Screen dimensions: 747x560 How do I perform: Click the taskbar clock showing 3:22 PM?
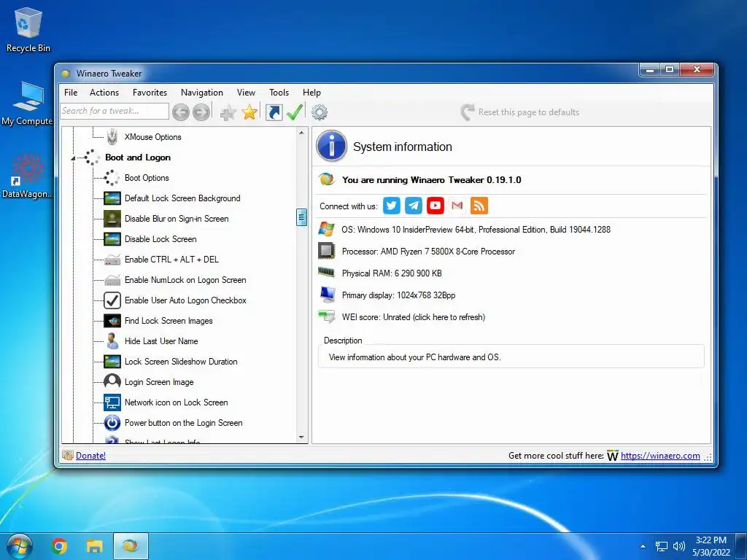[x=711, y=546]
